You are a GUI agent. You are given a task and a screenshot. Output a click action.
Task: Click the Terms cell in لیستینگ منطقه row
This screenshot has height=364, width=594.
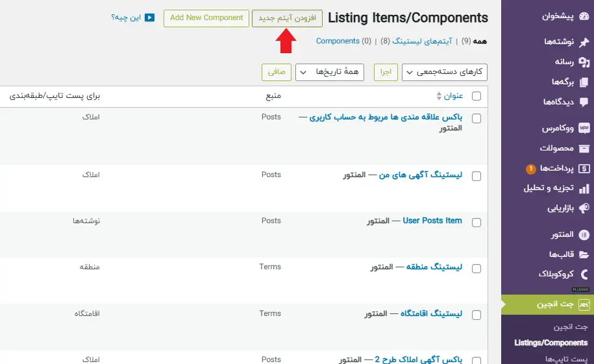click(270, 267)
